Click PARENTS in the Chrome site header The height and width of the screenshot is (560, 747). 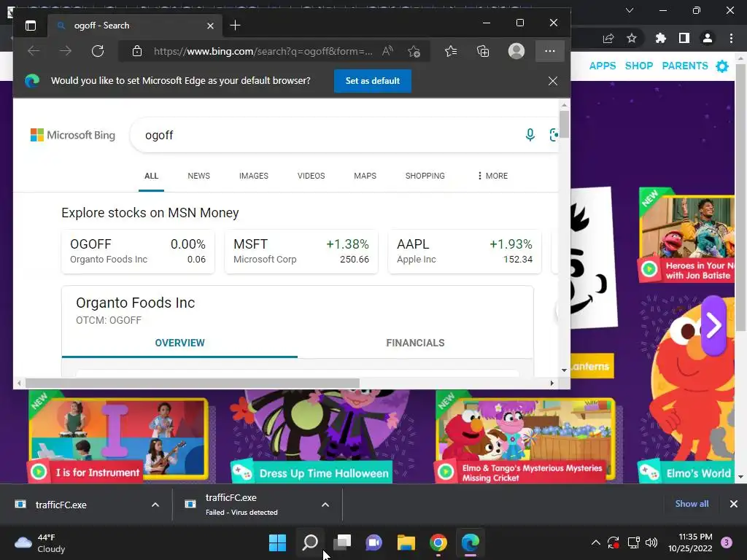(685, 66)
